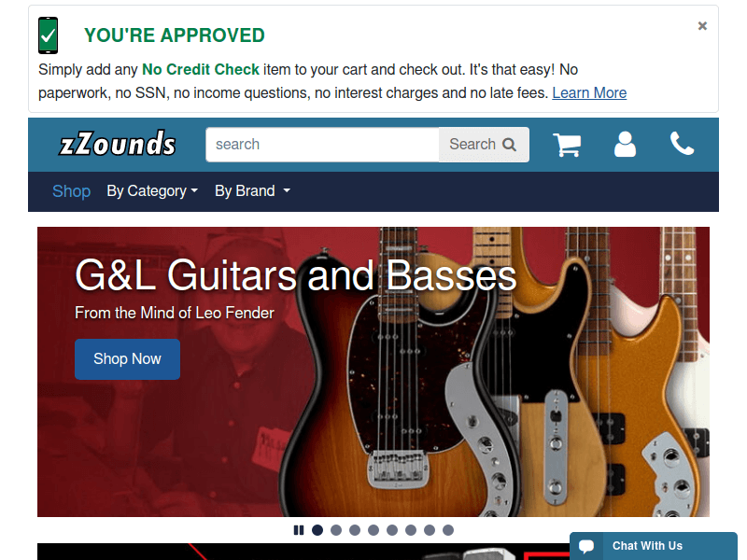Click the Search button
747x560 pixels.
(x=484, y=145)
